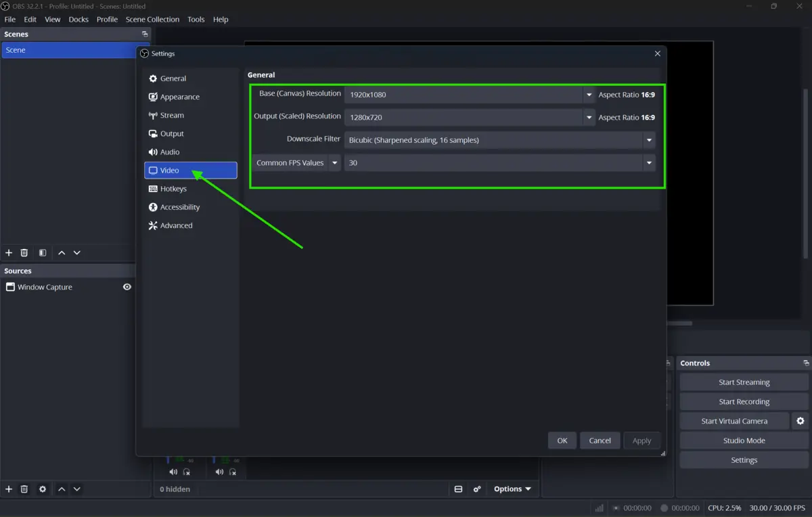The height and width of the screenshot is (517, 812).
Task: Open the Scene Collection menu
Action: pos(153,19)
